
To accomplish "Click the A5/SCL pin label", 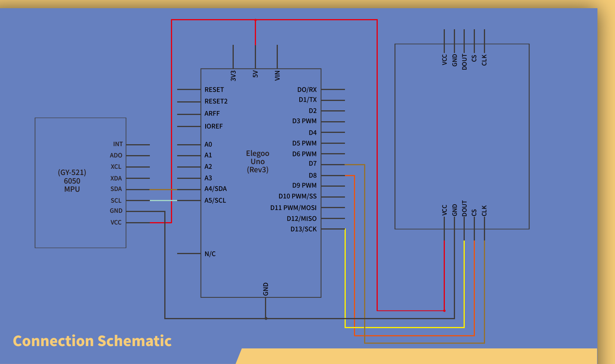I will point(215,200).
